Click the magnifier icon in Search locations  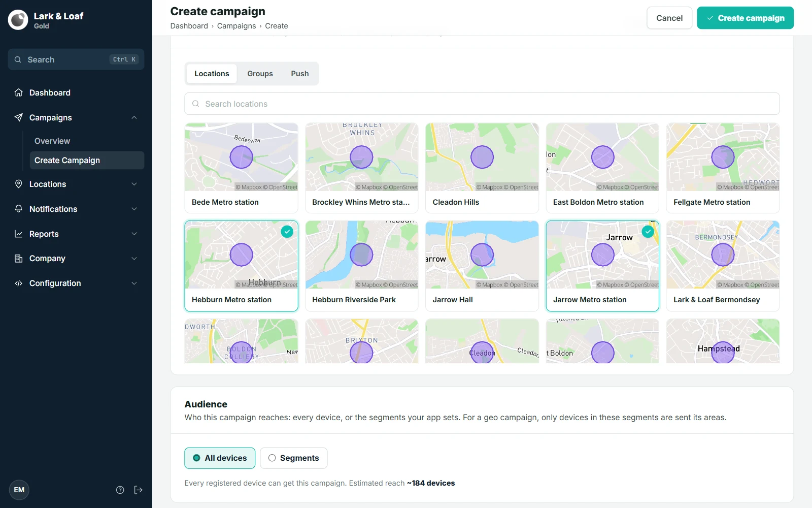tap(196, 104)
